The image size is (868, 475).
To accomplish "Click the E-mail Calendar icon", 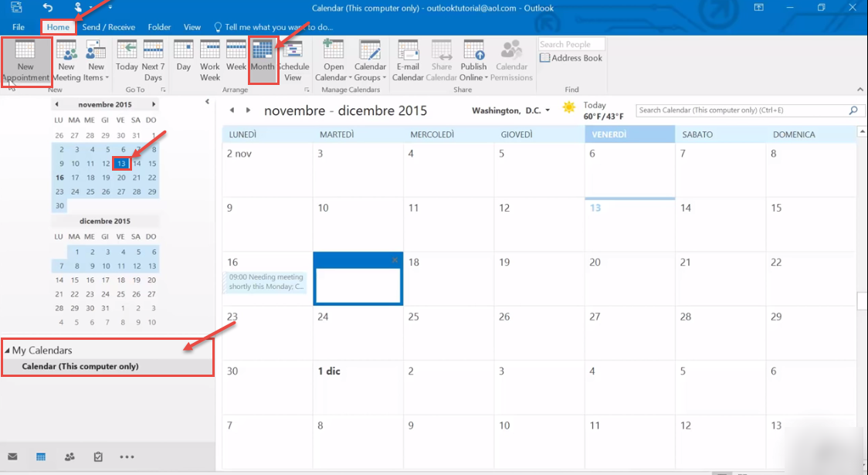I will [x=408, y=61].
